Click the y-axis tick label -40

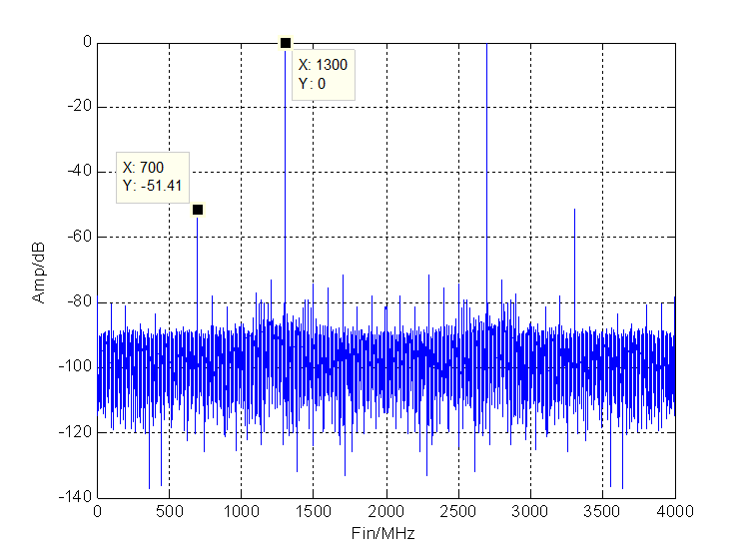coord(80,172)
